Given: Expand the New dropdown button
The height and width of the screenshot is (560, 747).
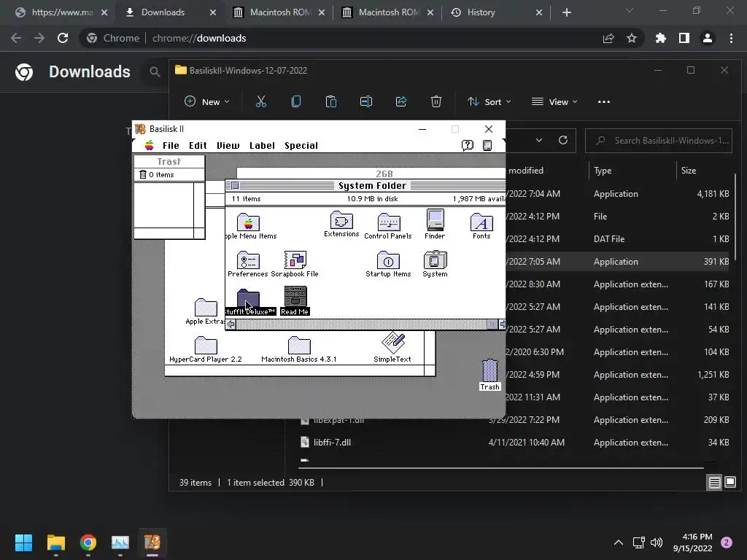Looking at the screenshot, I should (206, 102).
